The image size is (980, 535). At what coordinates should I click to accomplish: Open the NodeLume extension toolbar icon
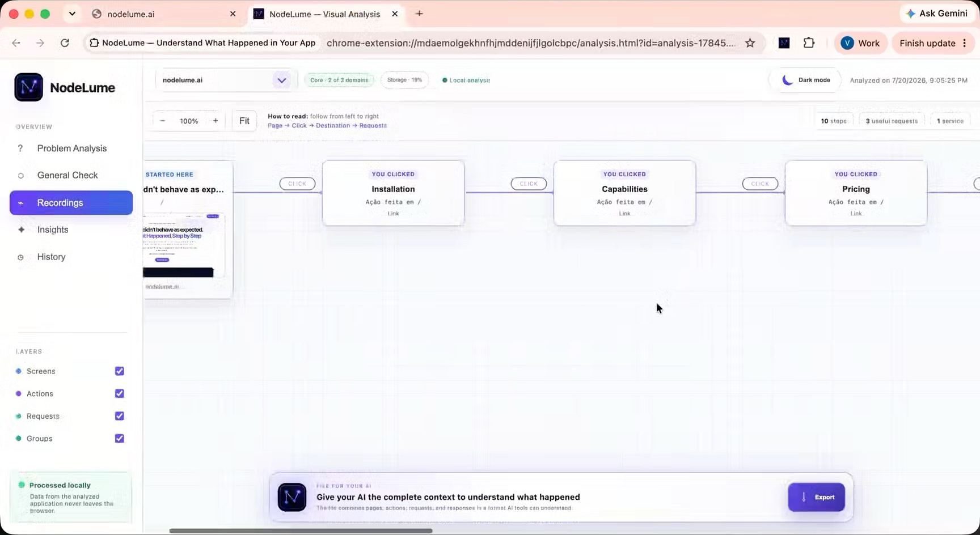coord(784,43)
